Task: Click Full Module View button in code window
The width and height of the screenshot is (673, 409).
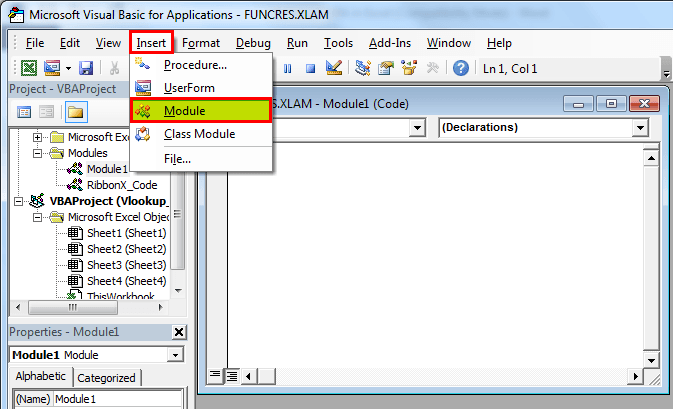Action: pos(232,376)
